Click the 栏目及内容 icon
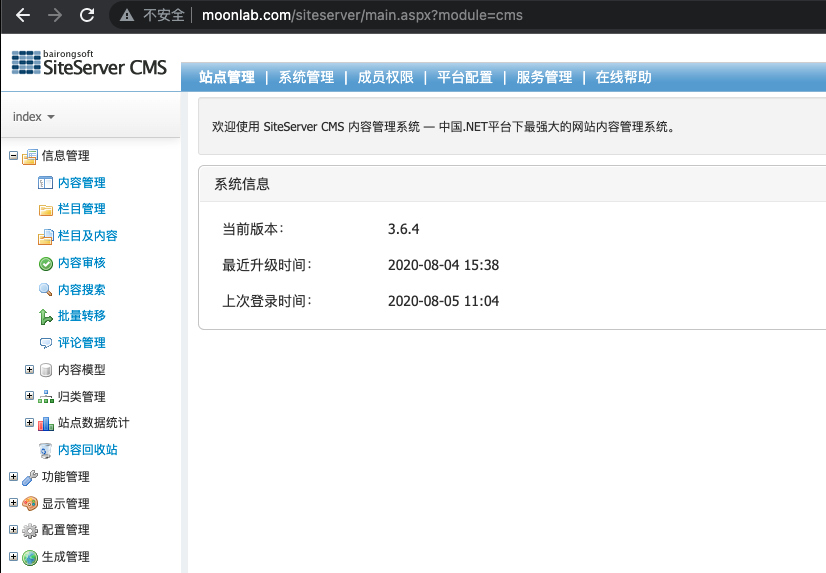The image size is (826, 573). 46,236
